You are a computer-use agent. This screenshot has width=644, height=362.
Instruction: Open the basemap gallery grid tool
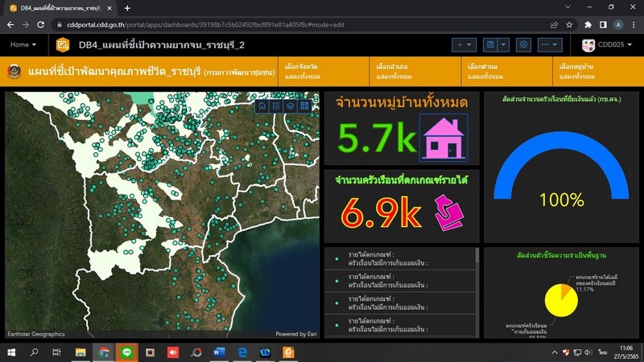(304, 106)
